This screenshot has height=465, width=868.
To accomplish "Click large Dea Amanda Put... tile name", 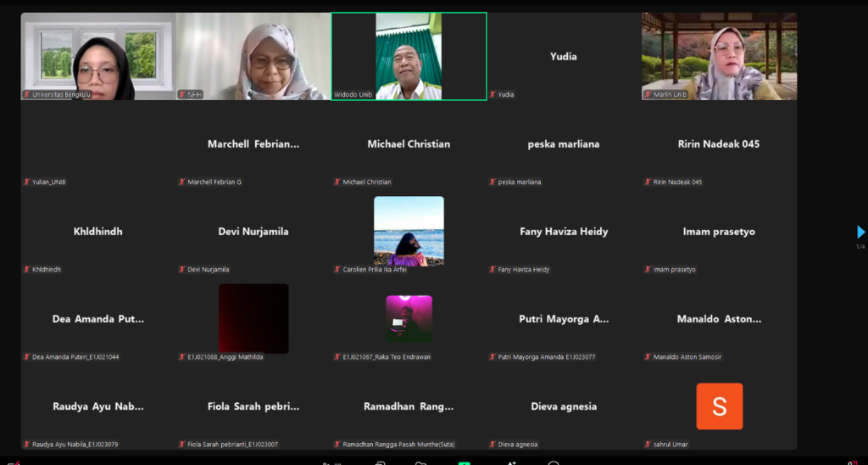I will tap(98, 319).
